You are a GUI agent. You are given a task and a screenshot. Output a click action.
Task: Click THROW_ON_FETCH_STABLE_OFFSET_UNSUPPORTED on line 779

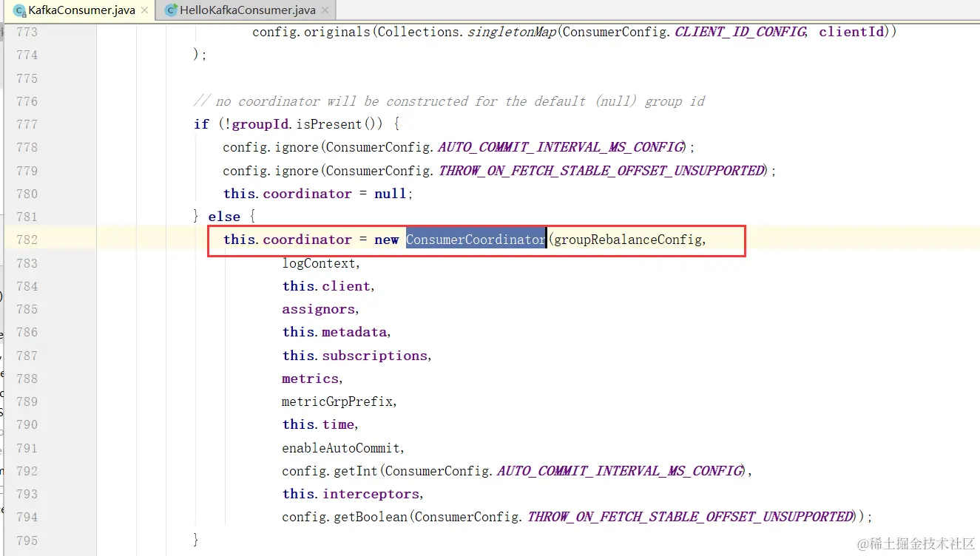pyautogui.click(x=601, y=171)
